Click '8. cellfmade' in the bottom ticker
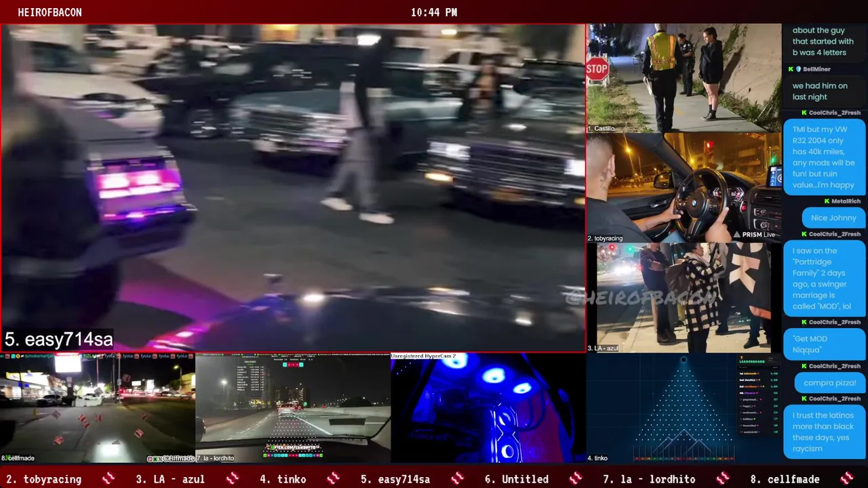Screen dimensions: 868x488 pyautogui.click(x=785, y=479)
